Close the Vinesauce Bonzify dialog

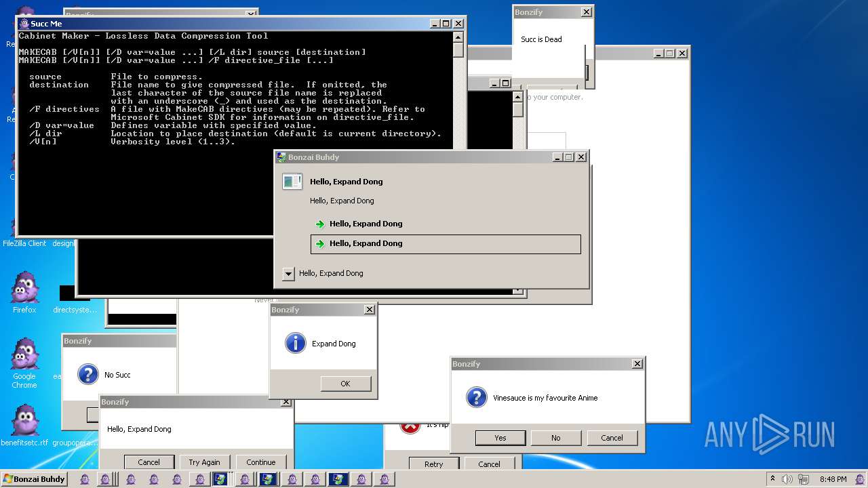(637, 364)
